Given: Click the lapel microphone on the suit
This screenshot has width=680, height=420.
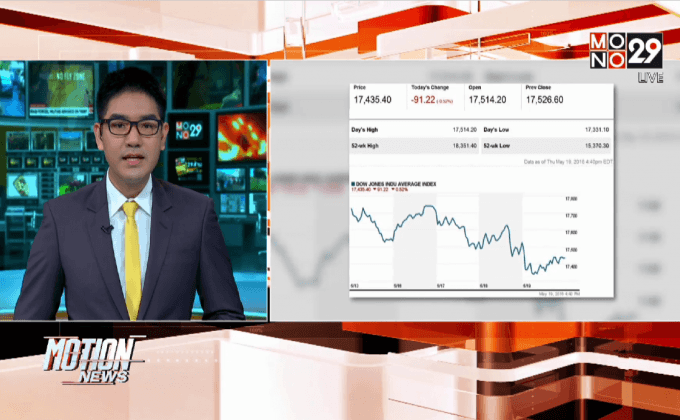Looking at the screenshot, I should pos(107,229).
